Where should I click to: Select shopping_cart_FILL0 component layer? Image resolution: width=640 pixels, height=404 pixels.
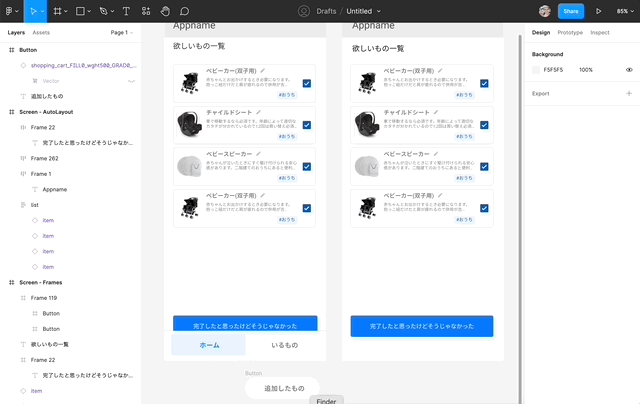(x=84, y=65)
